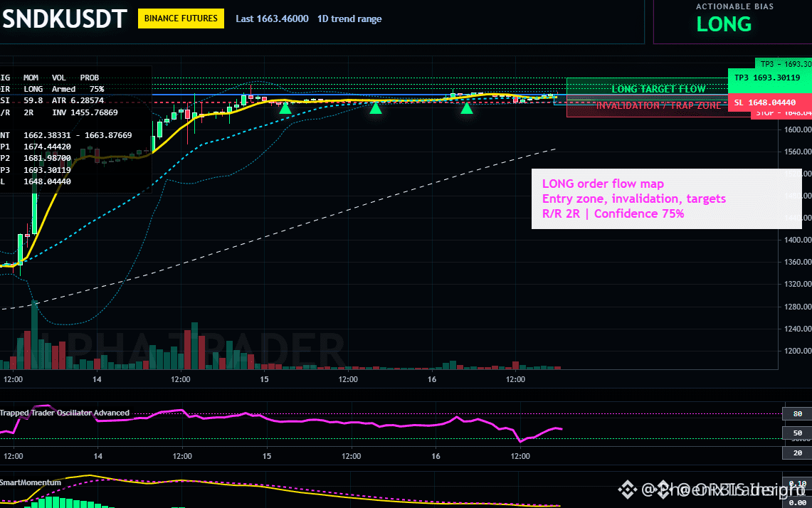Click the oscillator 50 level label
812x508 pixels.
tap(798, 433)
